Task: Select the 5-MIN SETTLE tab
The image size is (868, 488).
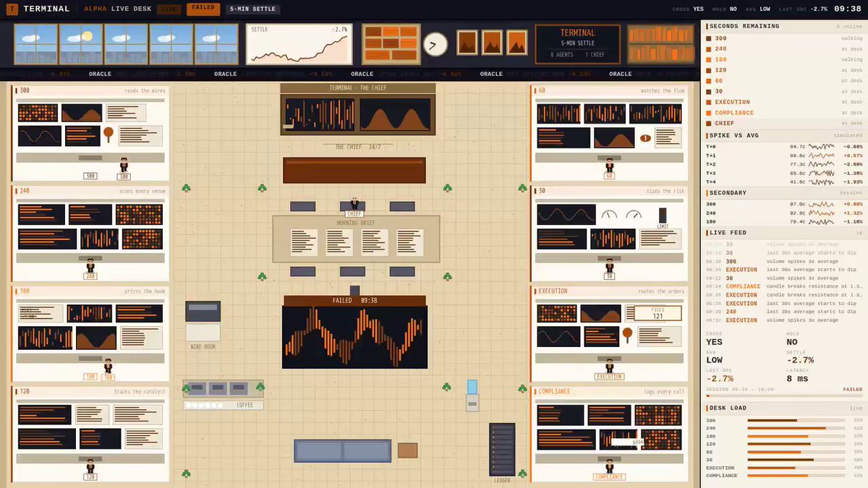Action: click(252, 9)
